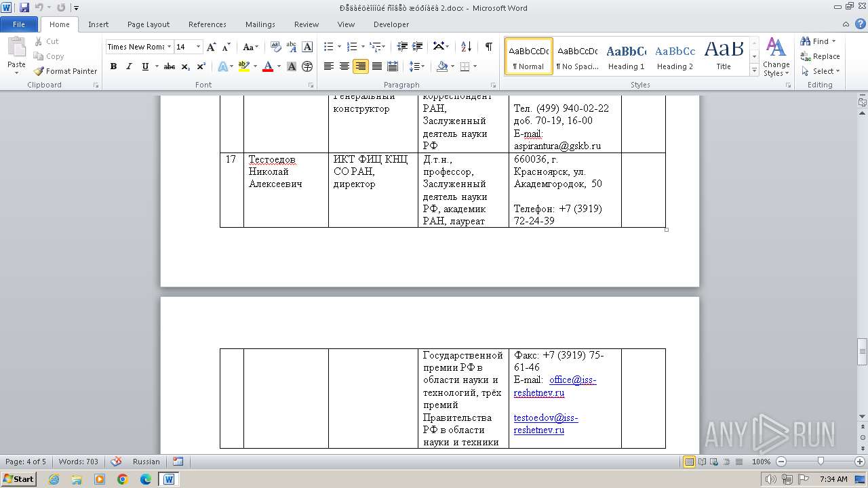Click macro recording icon in status bar
The image size is (868, 488).
[178, 462]
